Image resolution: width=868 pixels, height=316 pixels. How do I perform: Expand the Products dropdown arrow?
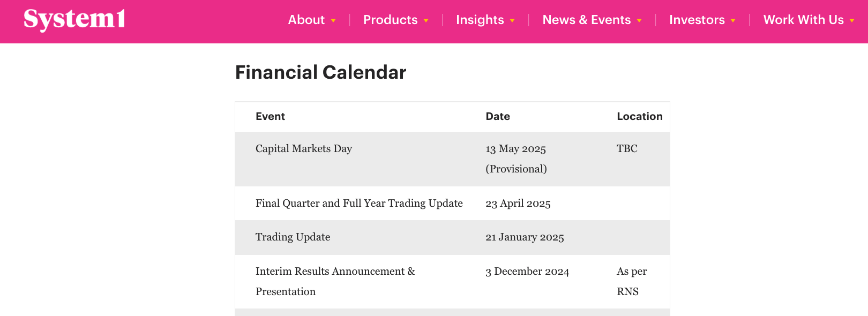click(426, 21)
